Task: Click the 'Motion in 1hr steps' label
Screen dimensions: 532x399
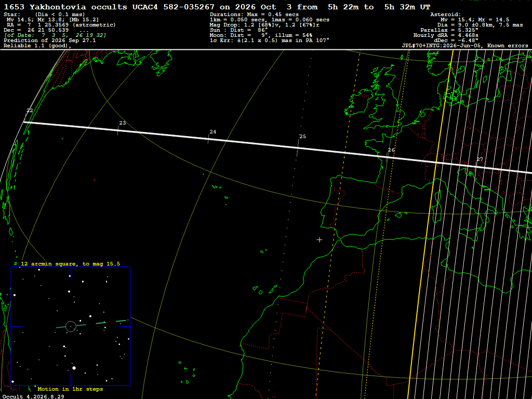Action: point(70,389)
